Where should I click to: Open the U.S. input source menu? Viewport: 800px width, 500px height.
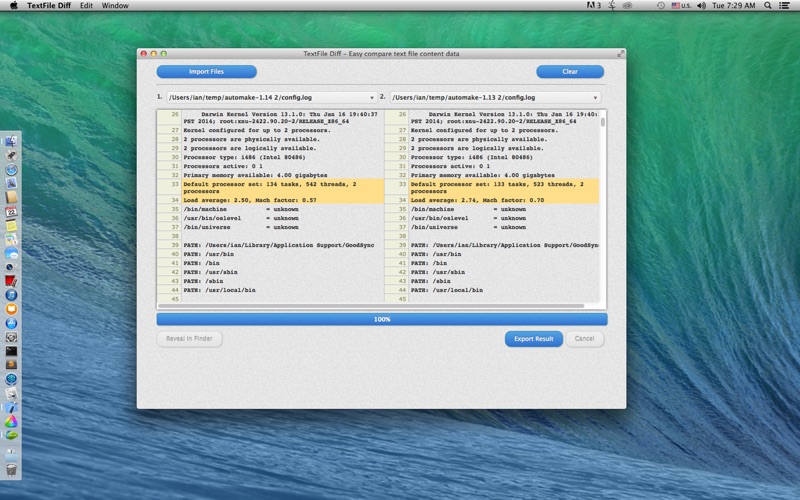point(681,6)
